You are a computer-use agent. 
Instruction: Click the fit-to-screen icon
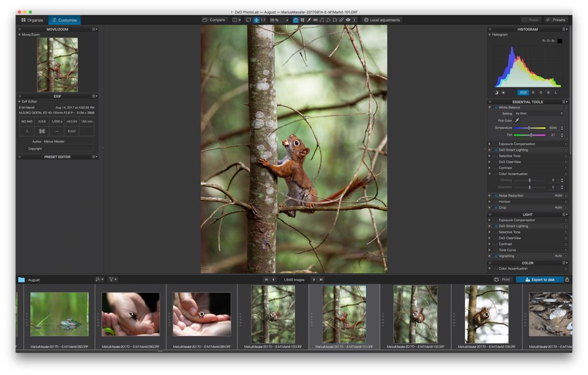pyautogui.click(x=248, y=20)
